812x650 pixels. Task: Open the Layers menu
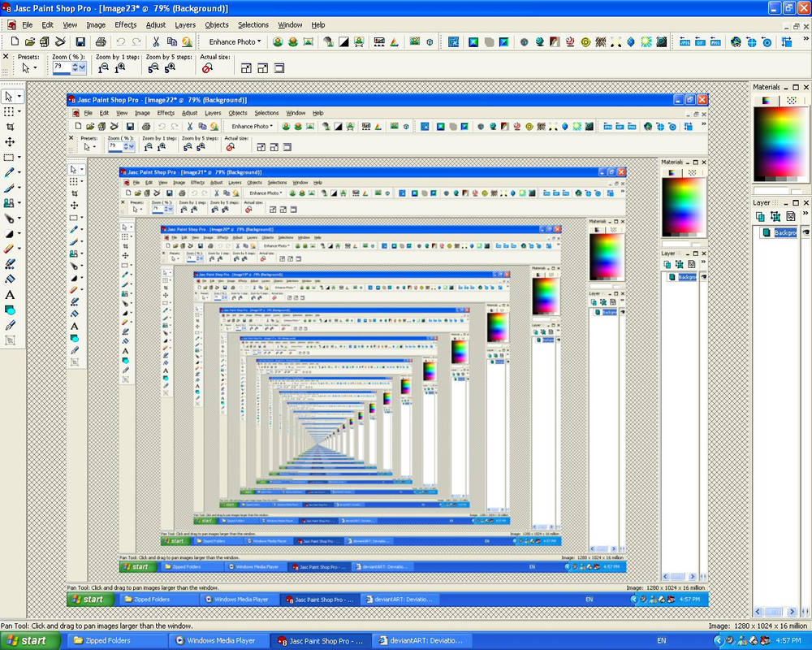coord(185,25)
